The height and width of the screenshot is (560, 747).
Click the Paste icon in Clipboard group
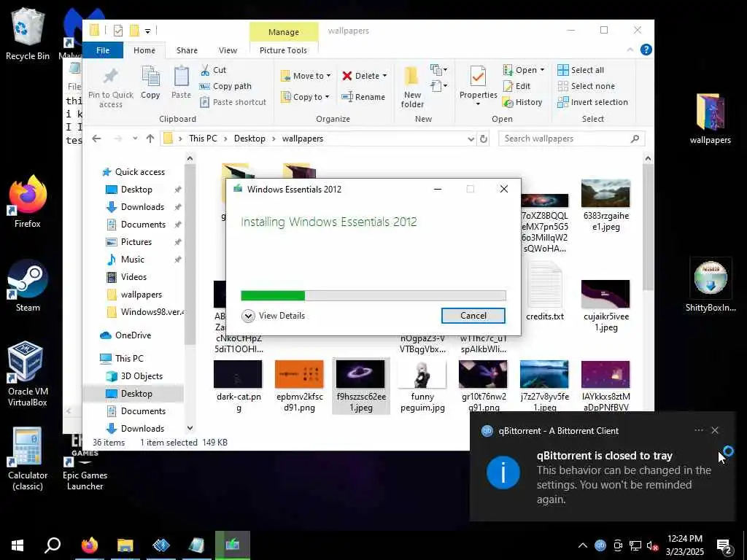pos(181,83)
